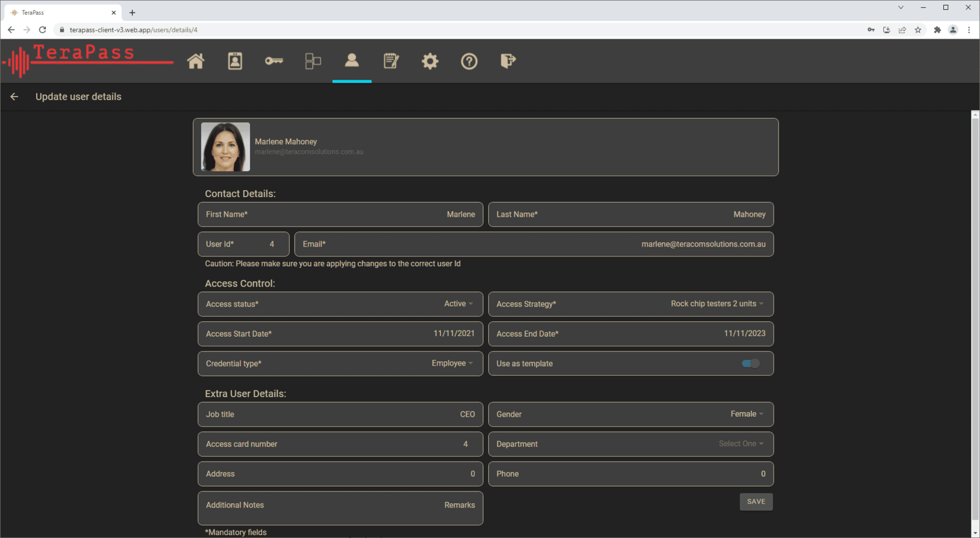
Task: Click the password key icon in address bar
Action: [x=871, y=29]
